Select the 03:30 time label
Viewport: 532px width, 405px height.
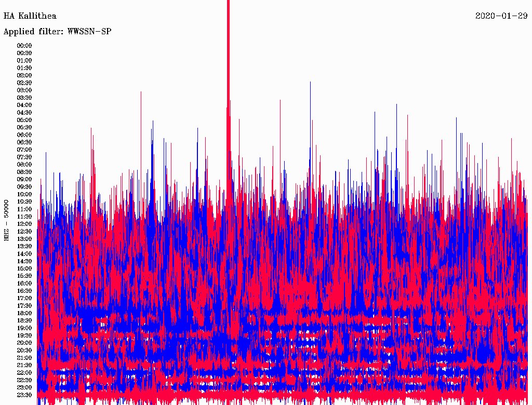24,98
